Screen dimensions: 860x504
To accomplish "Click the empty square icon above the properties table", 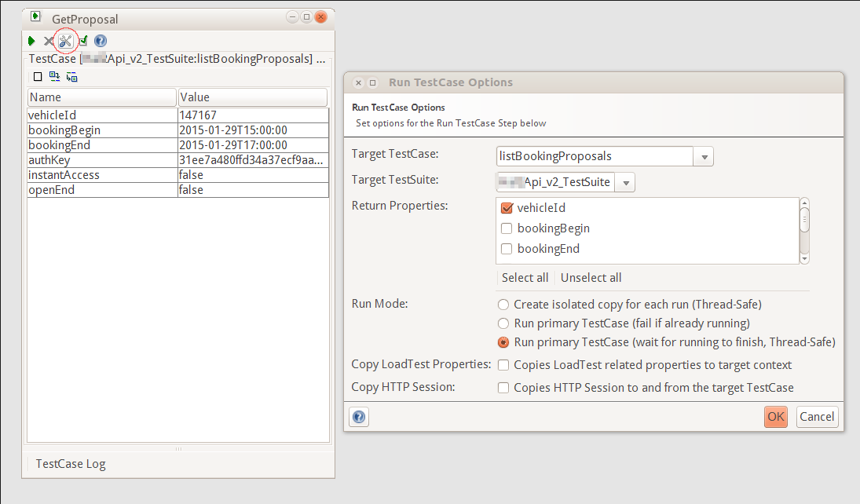I will click(x=38, y=76).
